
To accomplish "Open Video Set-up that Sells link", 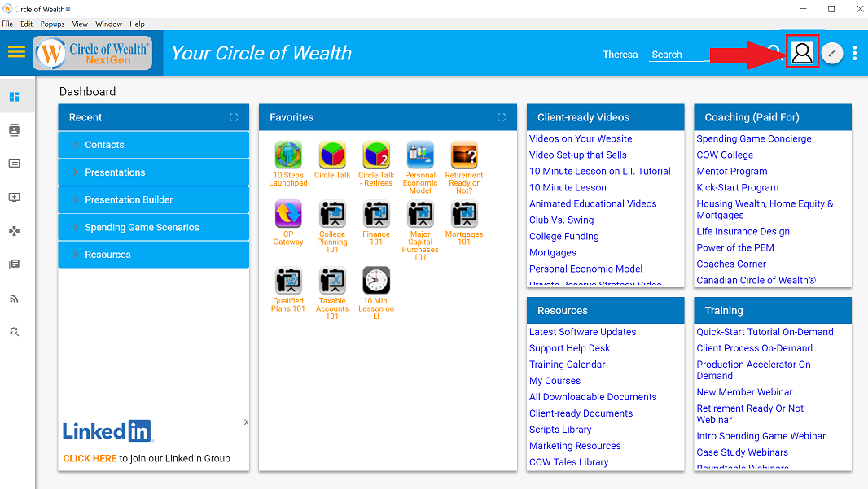I will [x=577, y=155].
